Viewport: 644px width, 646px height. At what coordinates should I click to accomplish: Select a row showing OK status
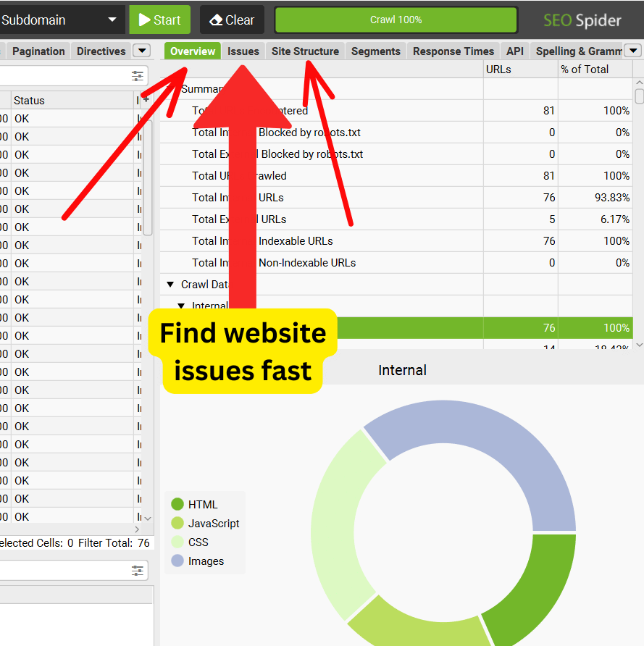[x=22, y=118]
